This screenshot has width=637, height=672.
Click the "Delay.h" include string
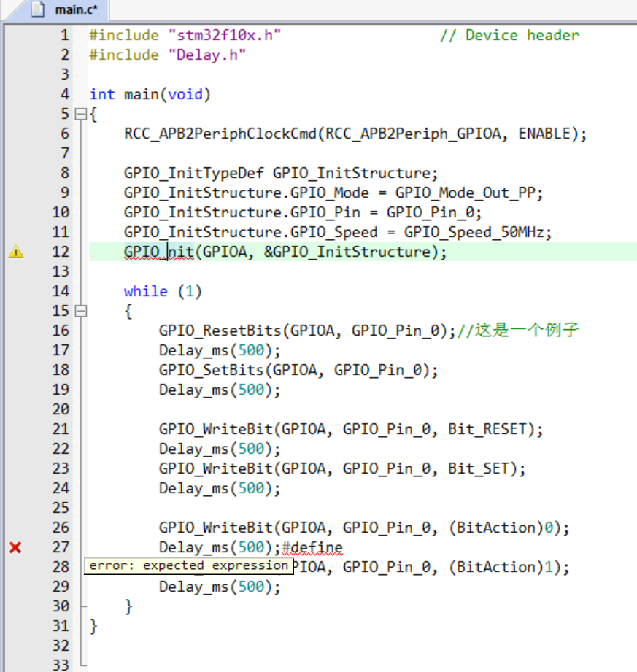tap(207, 55)
